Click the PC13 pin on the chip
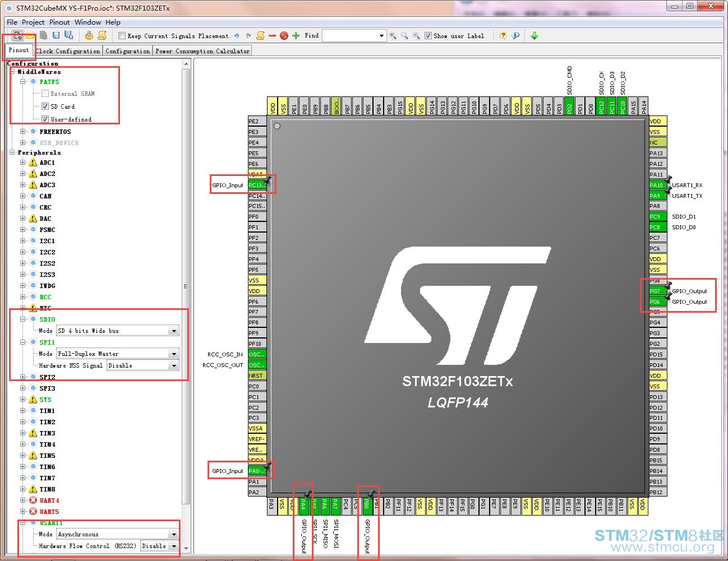The height and width of the screenshot is (561, 728). click(x=257, y=186)
